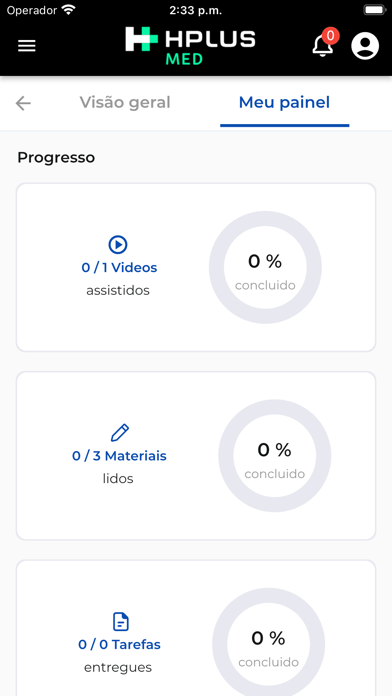Tap the video play icon
Viewport: 392px width, 696px height.
click(x=118, y=245)
